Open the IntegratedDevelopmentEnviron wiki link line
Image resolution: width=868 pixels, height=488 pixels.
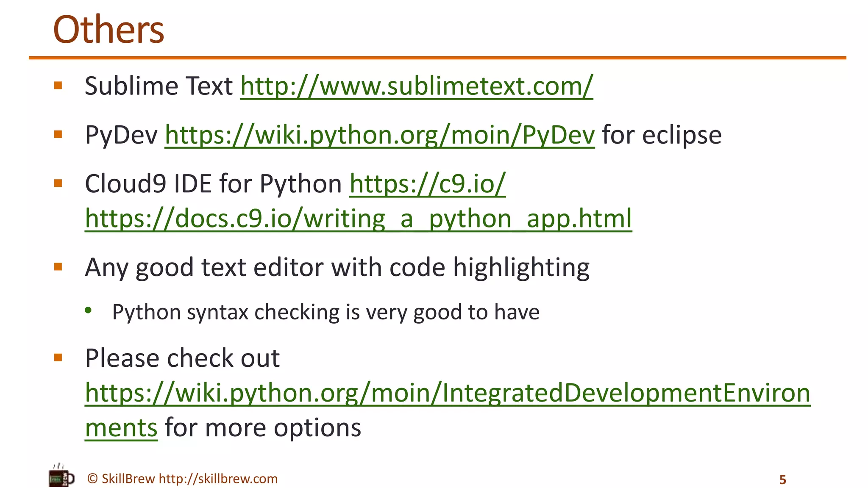447,393
